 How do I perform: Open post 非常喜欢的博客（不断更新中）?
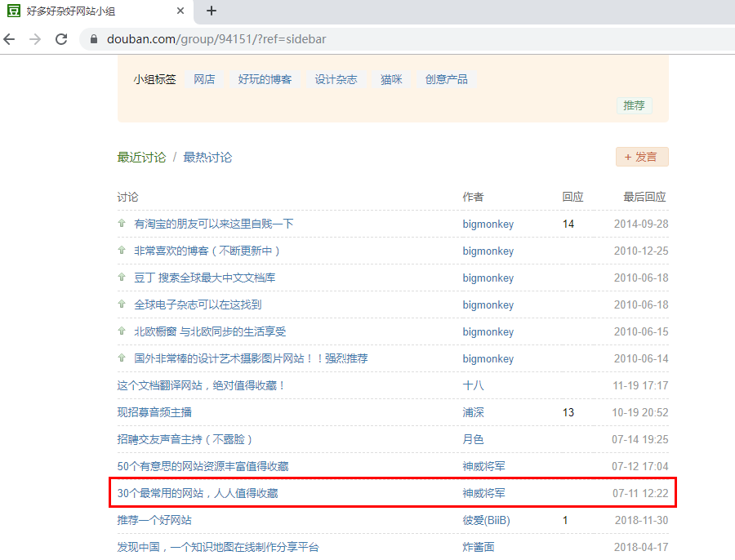(207, 251)
